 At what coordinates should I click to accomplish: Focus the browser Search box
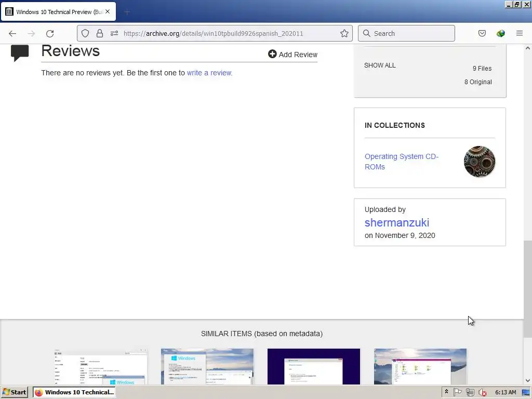[x=406, y=33]
